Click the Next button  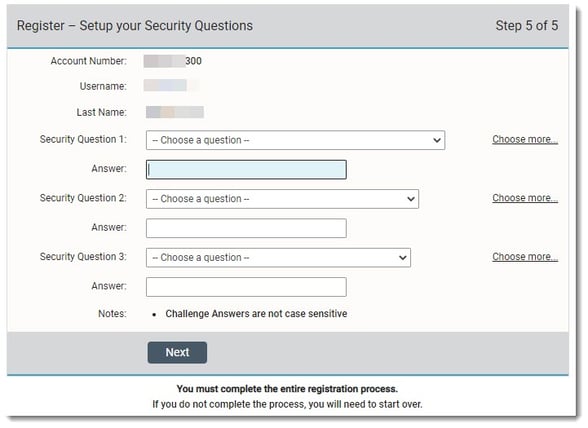[x=177, y=353]
